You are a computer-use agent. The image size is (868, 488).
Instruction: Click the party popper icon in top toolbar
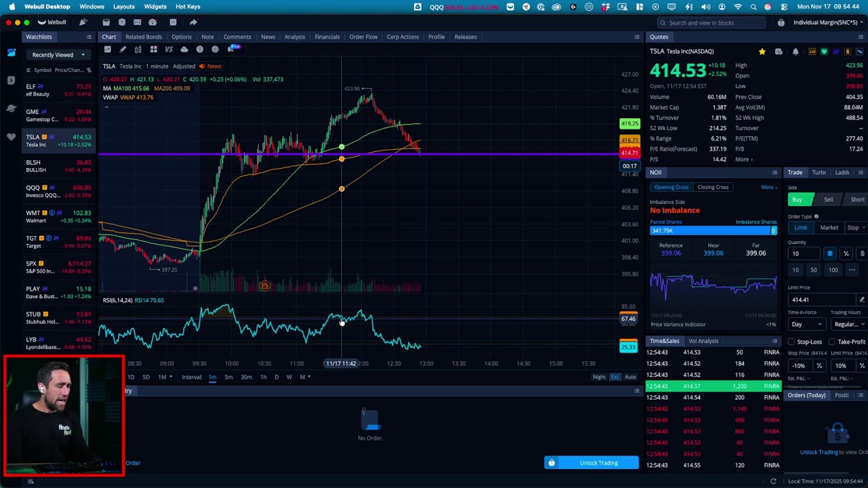pyautogui.click(x=83, y=22)
